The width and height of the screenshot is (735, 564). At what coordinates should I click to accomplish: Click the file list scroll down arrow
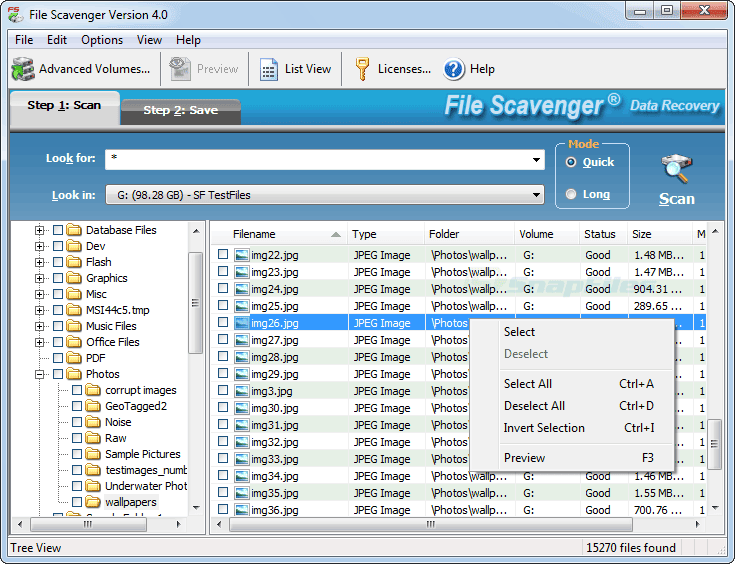pos(715,508)
